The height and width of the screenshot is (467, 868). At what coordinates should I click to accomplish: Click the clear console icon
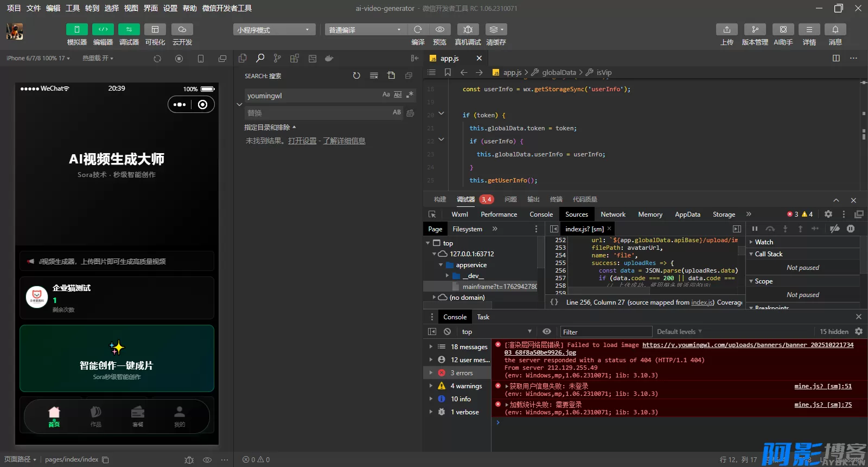[447, 332]
